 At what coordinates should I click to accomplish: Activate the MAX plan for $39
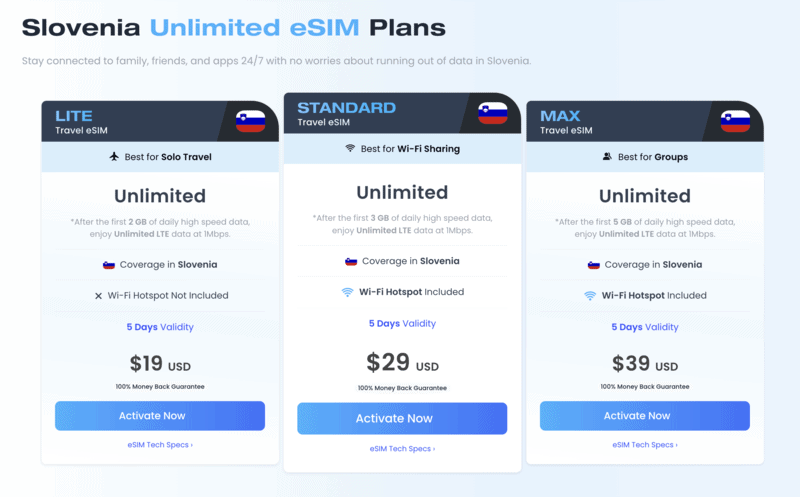(645, 416)
